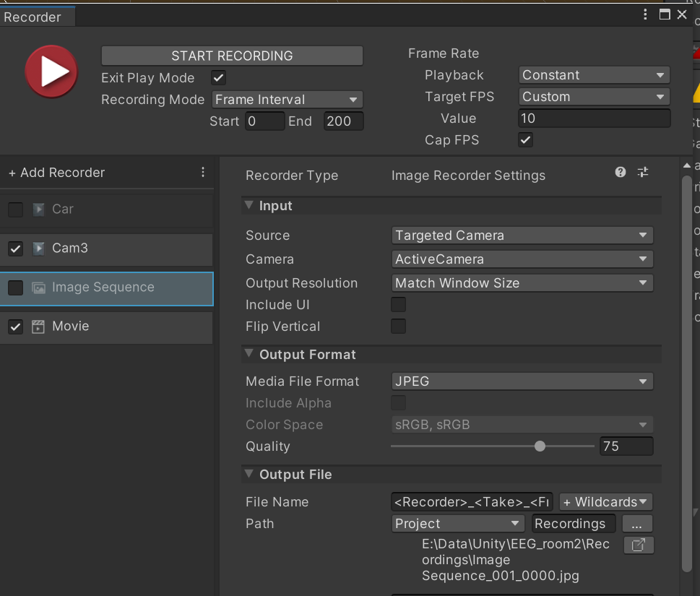
Task: Click the Quality value field
Action: 626,446
